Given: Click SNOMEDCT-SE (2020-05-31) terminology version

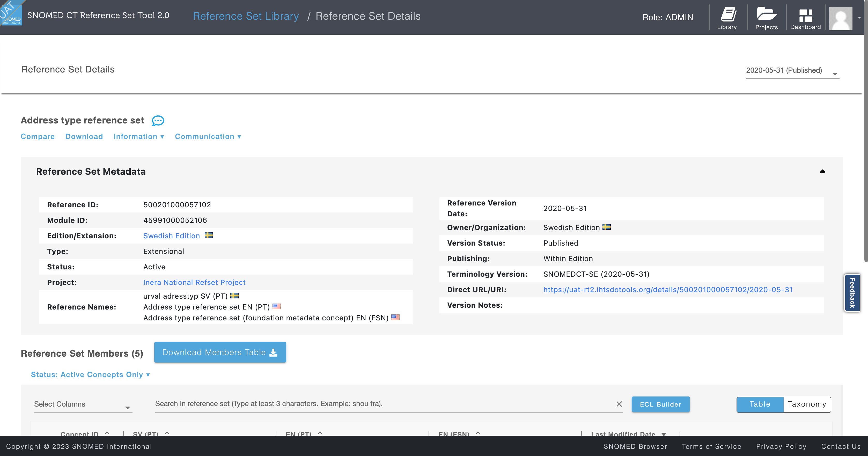Looking at the screenshot, I should (x=596, y=274).
